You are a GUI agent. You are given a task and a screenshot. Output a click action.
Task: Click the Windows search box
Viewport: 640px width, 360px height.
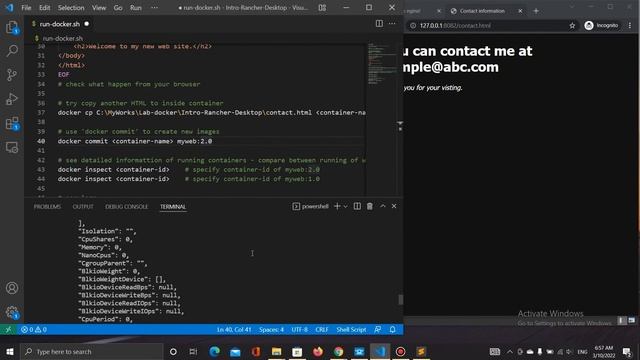(92, 351)
